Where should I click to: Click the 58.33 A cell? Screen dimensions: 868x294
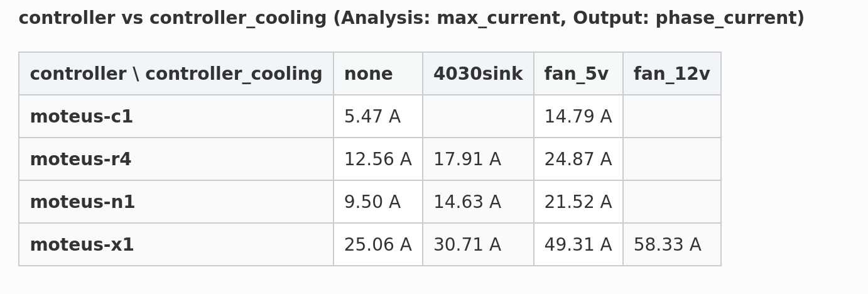(x=667, y=245)
